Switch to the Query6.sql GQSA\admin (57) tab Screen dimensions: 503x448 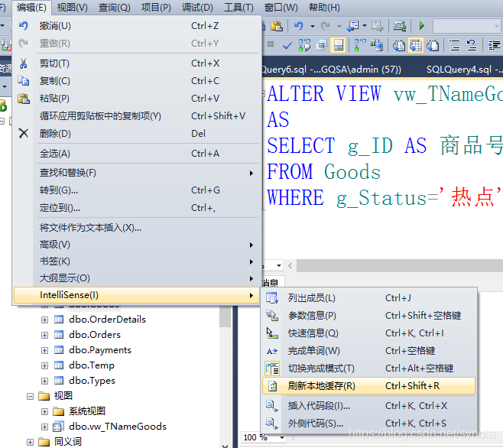332,70
